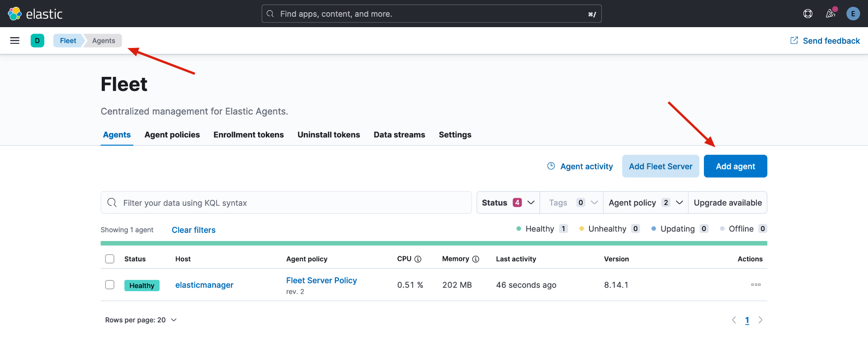Screen dimensions: 868x345
Task: Open the Agent policy filter dropdown
Action: [x=646, y=203]
